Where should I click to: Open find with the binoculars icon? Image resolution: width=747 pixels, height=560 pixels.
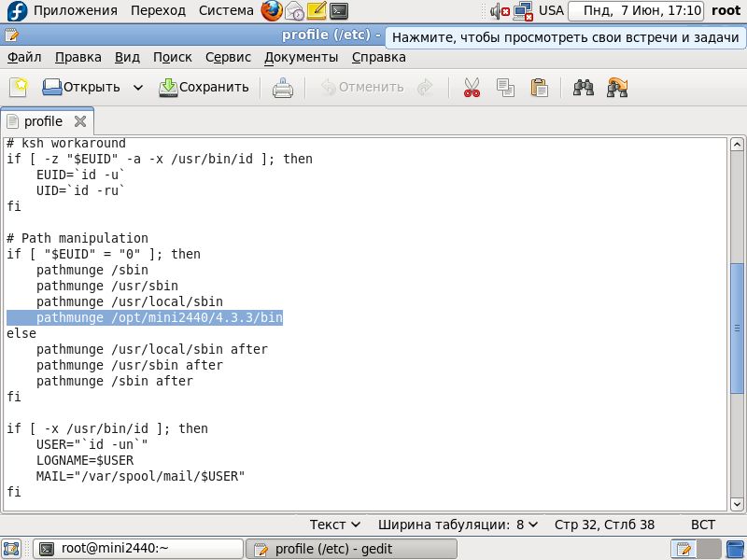pyautogui.click(x=584, y=88)
